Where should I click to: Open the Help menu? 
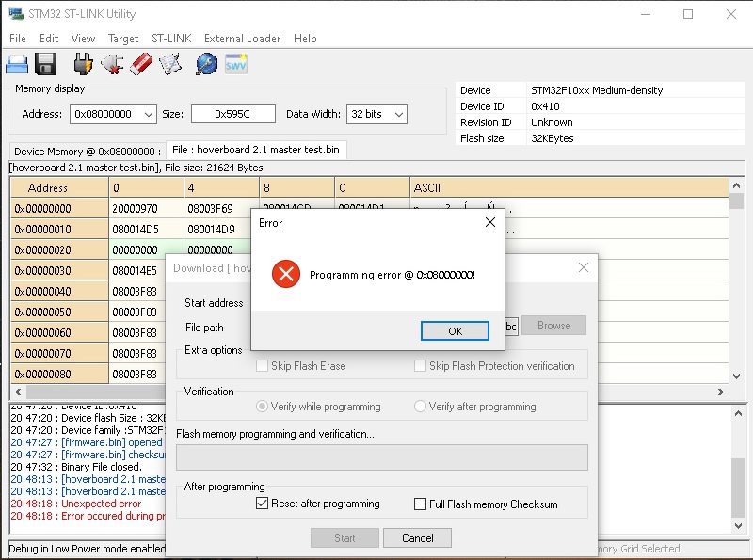pos(305,39)
